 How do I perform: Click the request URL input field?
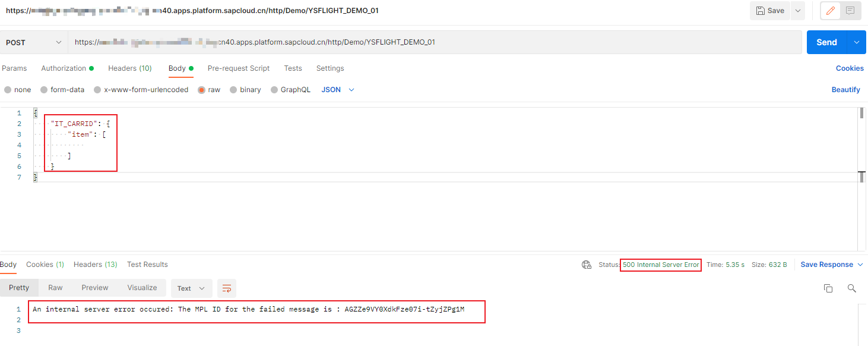pyautogui.click(x=433, y=42)
